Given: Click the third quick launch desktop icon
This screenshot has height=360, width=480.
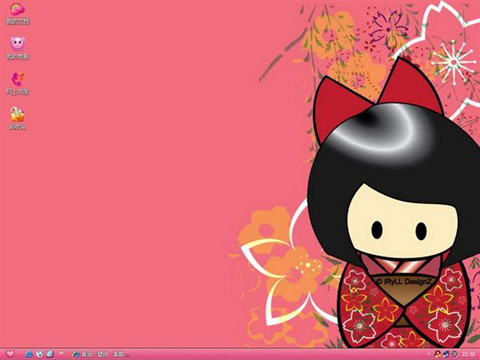Looking at the screenshot, I should click(x=50, y=354).
